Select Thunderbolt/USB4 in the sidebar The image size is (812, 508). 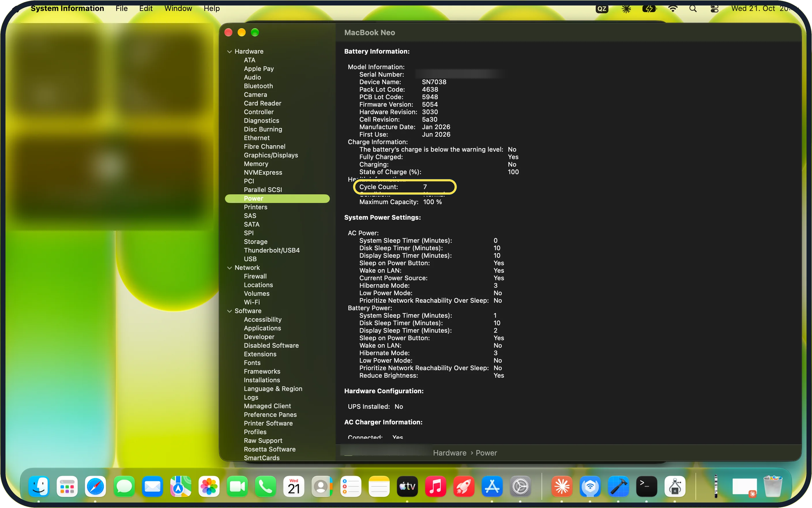pyautogui.click(x=271, y=250)
